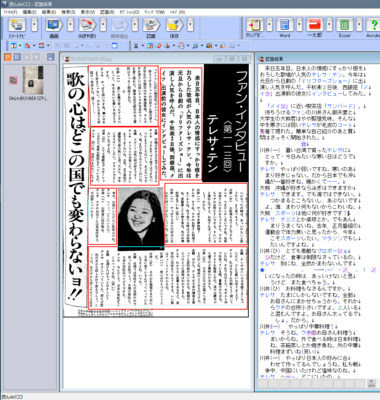380x400 pixels.
Task: Click the 表示(V) menu
Action: 88,12
